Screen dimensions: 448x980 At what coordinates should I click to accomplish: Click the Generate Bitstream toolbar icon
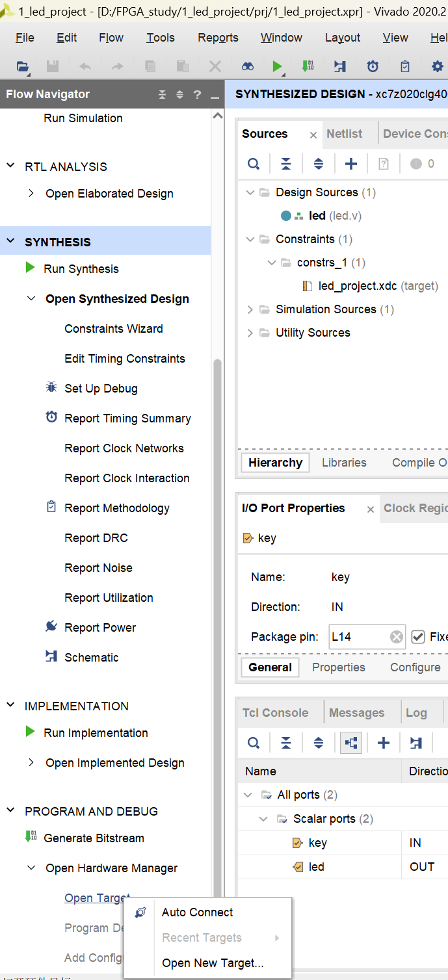click(x=308, y=66)
